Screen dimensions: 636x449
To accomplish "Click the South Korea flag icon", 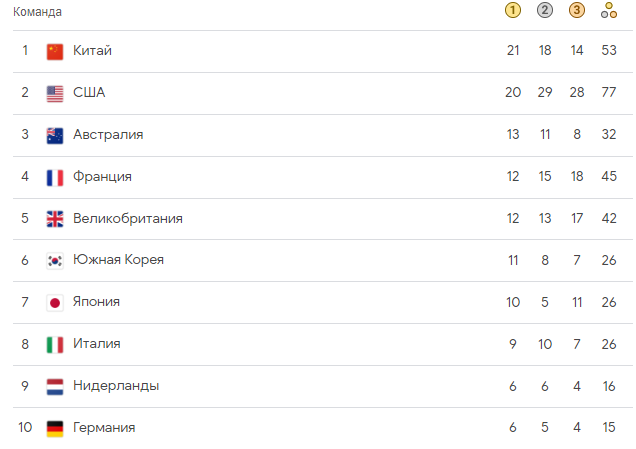I will click(55, 261).
